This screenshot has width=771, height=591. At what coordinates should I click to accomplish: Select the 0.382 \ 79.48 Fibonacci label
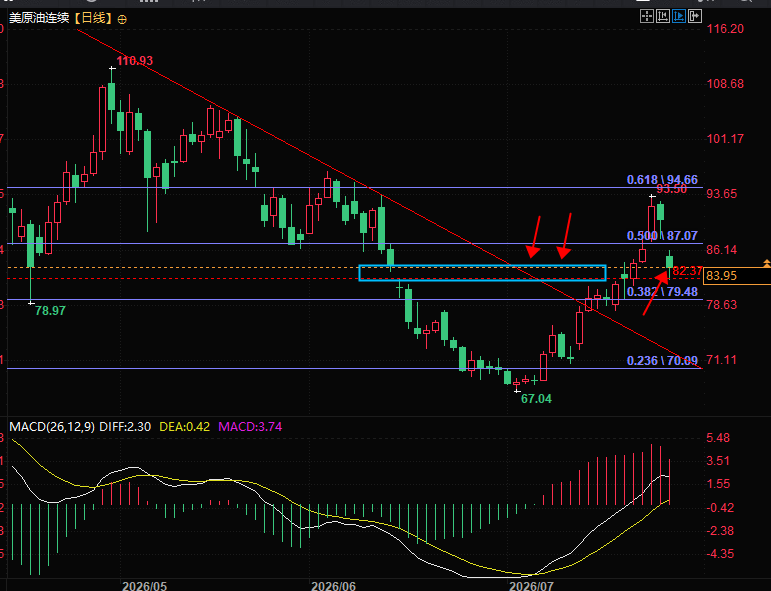click(x=662, y=292)
